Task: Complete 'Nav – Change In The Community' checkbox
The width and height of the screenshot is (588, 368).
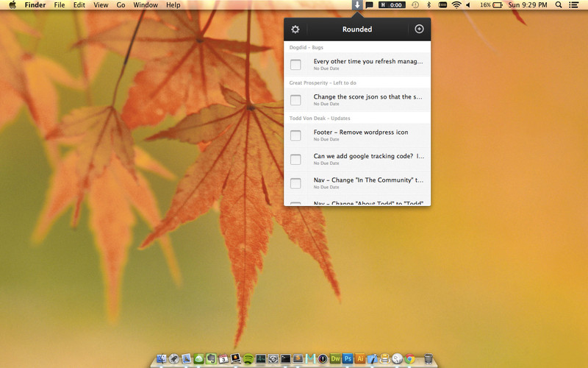Action: click(295, 183)
